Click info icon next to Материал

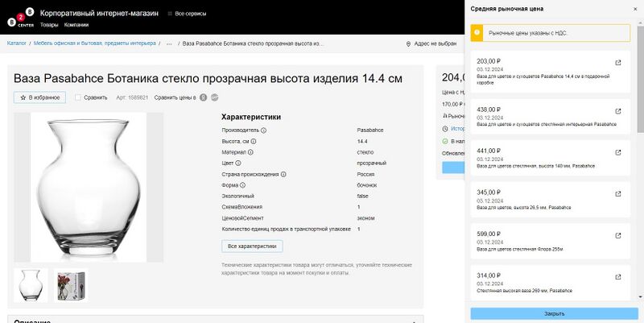click(x=250, y=151)
